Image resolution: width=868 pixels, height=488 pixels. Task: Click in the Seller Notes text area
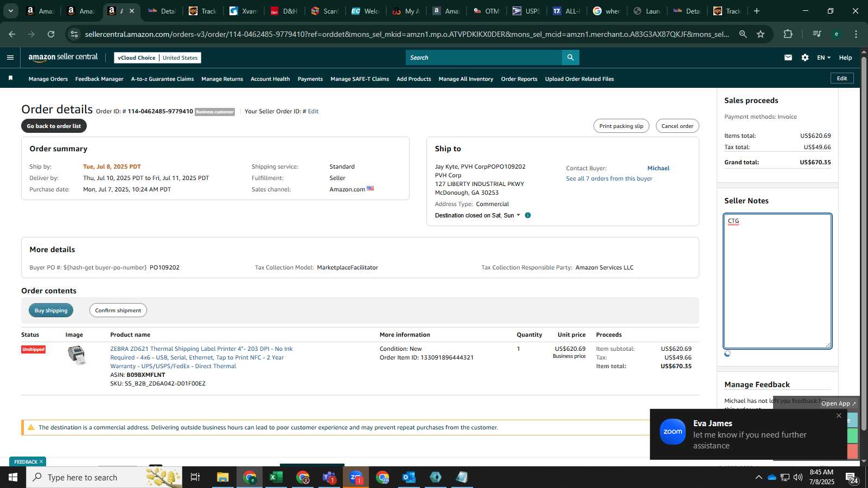point(777,281)
